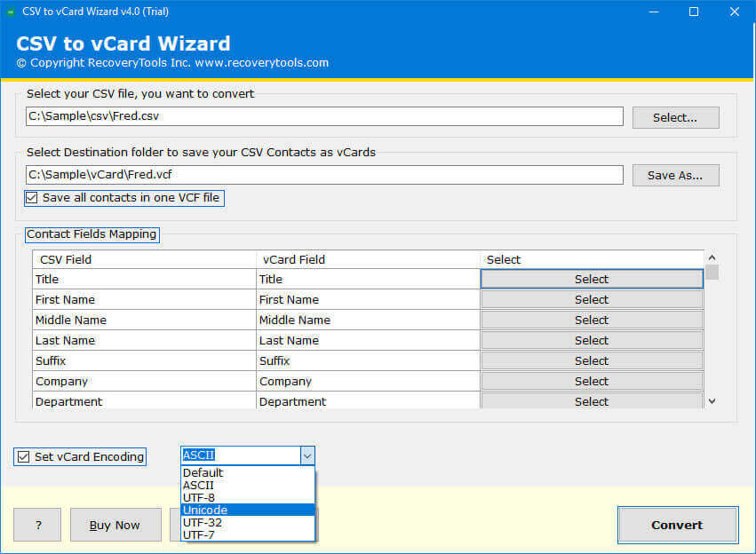Screen dimensions: 756x554
Task: Click Suffix in the vCard Field column
Action: [x=368, y=360]
